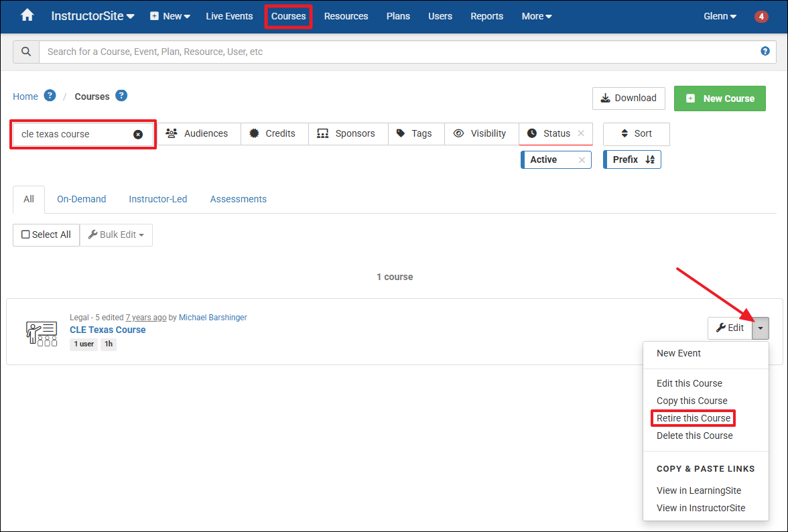This screenshot has width=788, height=532.
Task: Open Users in the top navigation
Action: (x=440, y=16)
